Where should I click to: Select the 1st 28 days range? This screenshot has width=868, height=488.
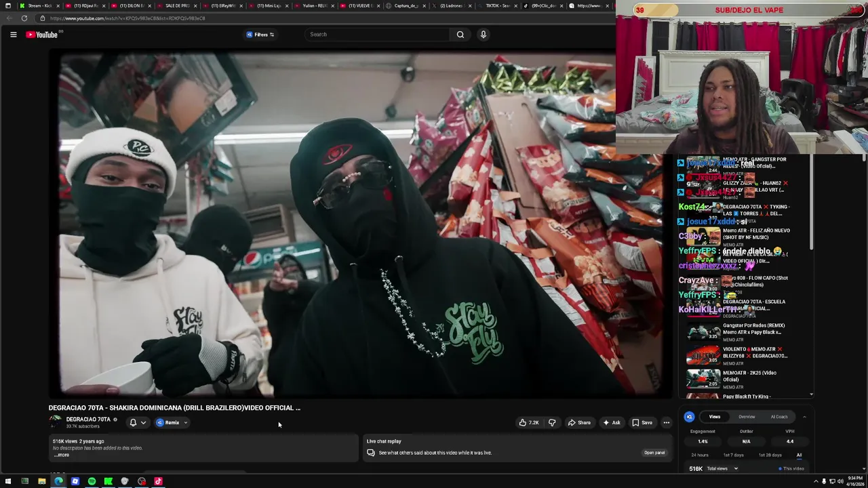coord(770,455)
